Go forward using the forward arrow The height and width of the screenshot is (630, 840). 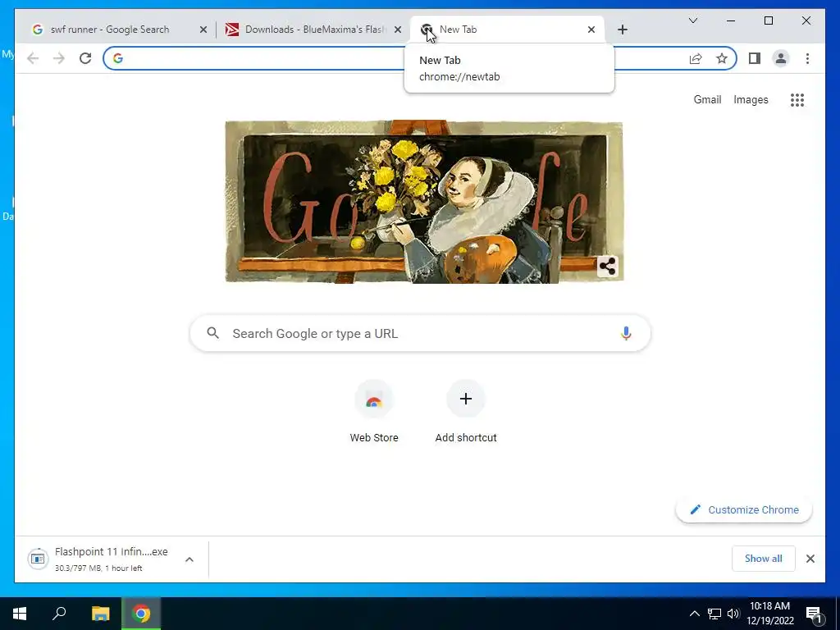[x=59, y=58]
